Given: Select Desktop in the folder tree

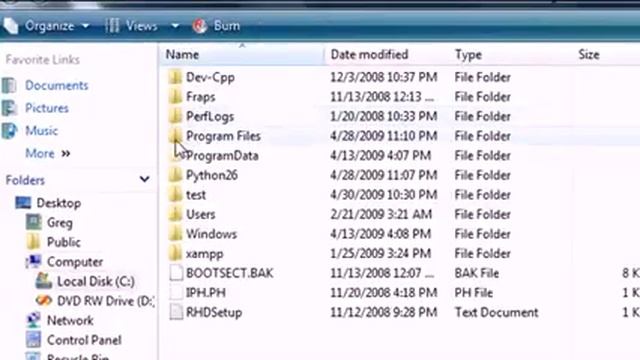Looking at the screenshot, I should point(58,203).
